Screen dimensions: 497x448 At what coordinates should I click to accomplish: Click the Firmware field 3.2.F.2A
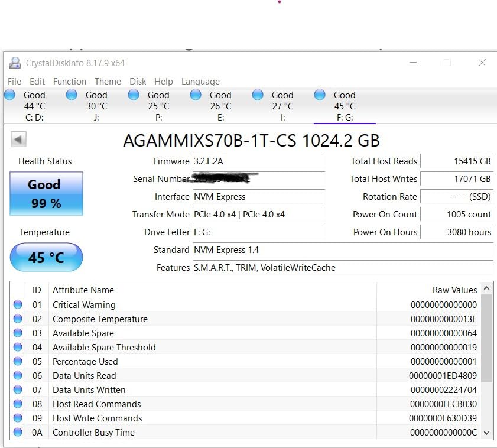259,161
